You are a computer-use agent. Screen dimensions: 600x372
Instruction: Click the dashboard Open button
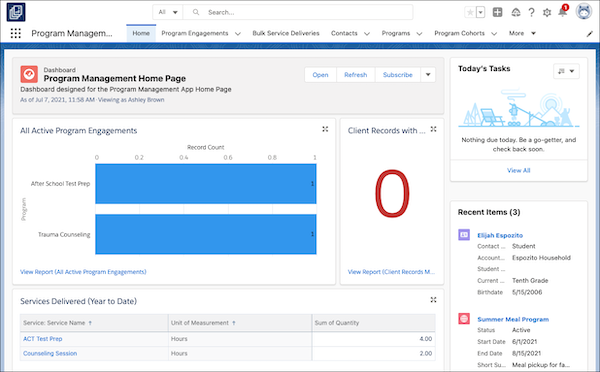pyautogui.click(x=320, y=75)
